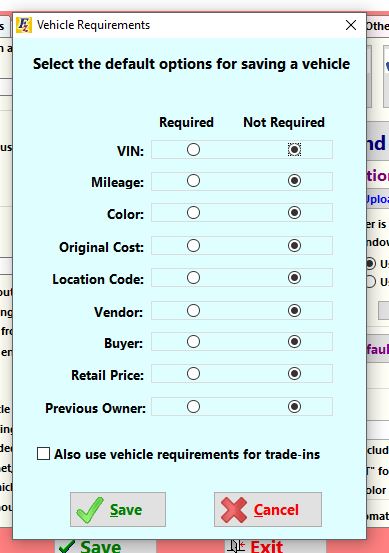The width and height of the screenshot is (389, 553).
Task: Set VIN to Required
Action: [193, 150]
